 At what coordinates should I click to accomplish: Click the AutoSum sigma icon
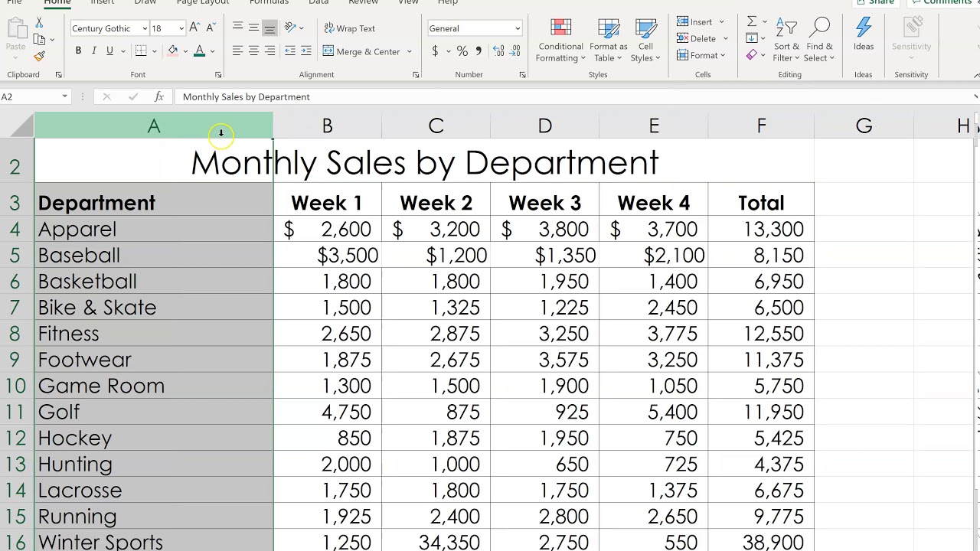coord(752,21)
